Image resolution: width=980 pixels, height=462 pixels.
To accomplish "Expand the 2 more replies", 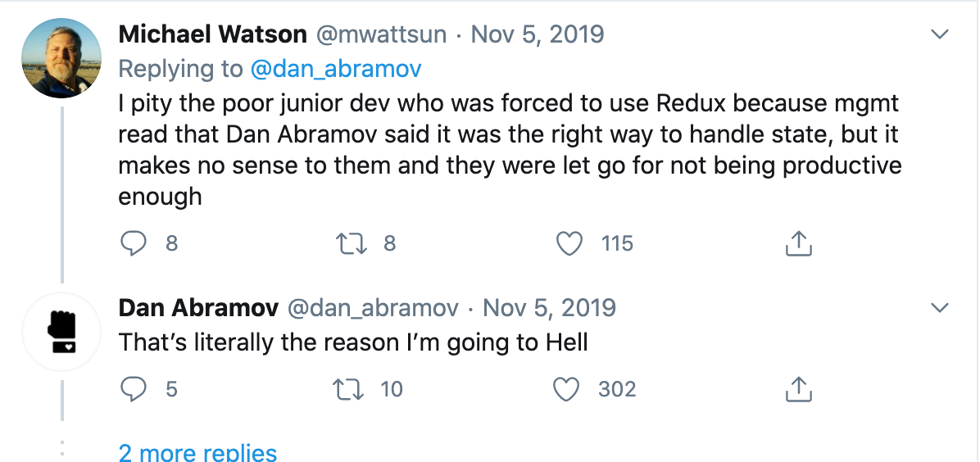I will click(197, 452).
